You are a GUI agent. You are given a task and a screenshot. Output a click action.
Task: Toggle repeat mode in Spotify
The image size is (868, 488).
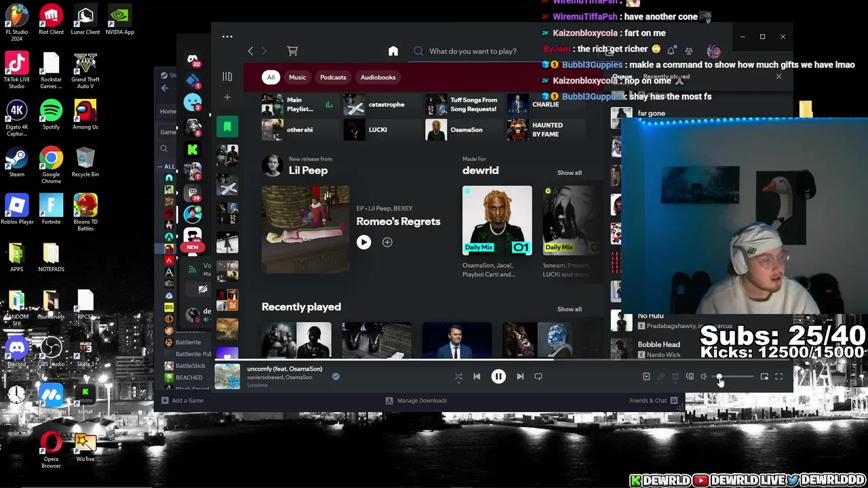(538, 376)
